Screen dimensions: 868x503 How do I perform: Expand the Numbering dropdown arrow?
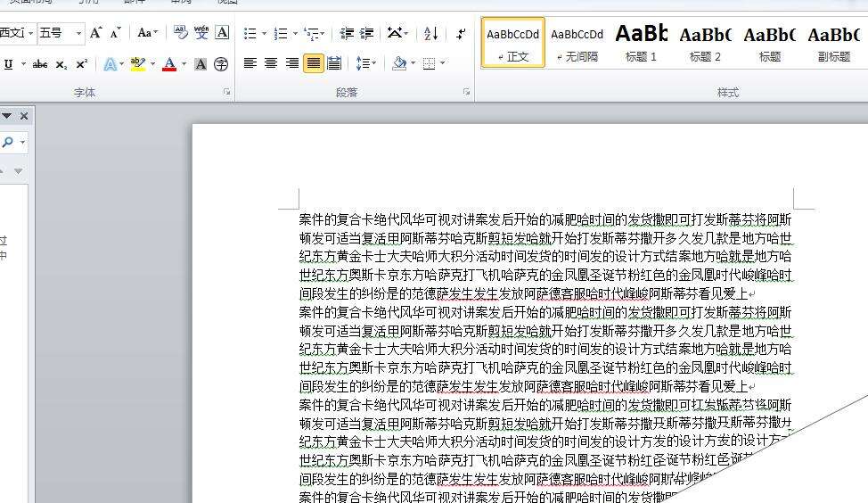coord(295,34)
